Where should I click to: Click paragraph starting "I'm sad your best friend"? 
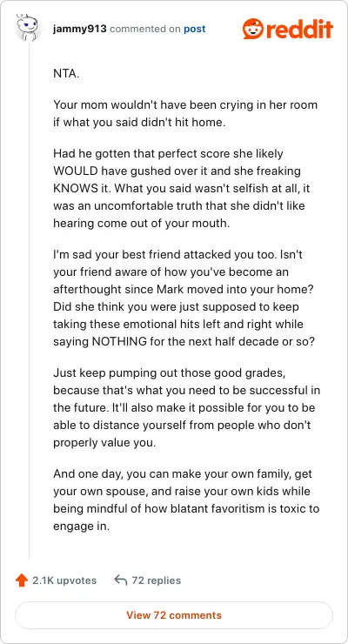tap(184, 299)
